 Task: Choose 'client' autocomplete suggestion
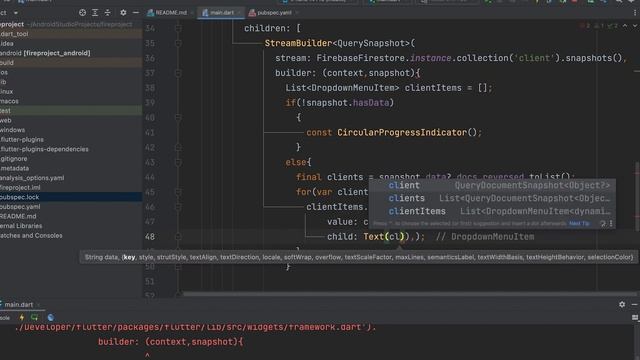(492, 185)
